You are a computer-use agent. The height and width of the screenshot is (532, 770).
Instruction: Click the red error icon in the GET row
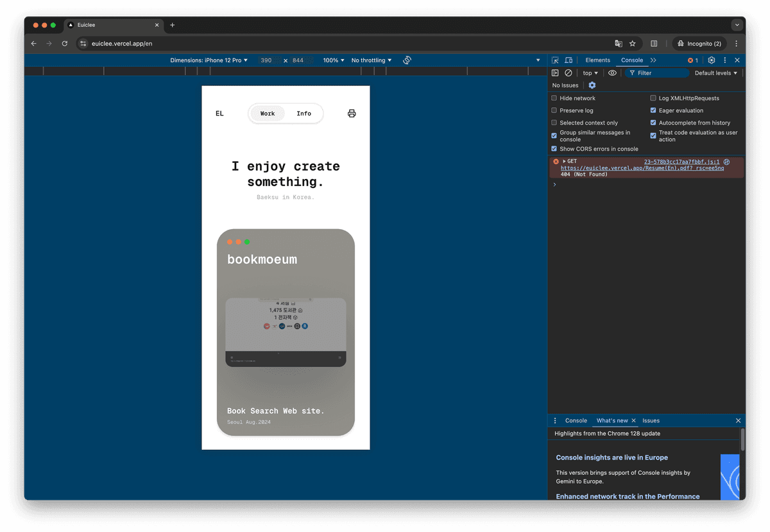click(x=556, y=162)
